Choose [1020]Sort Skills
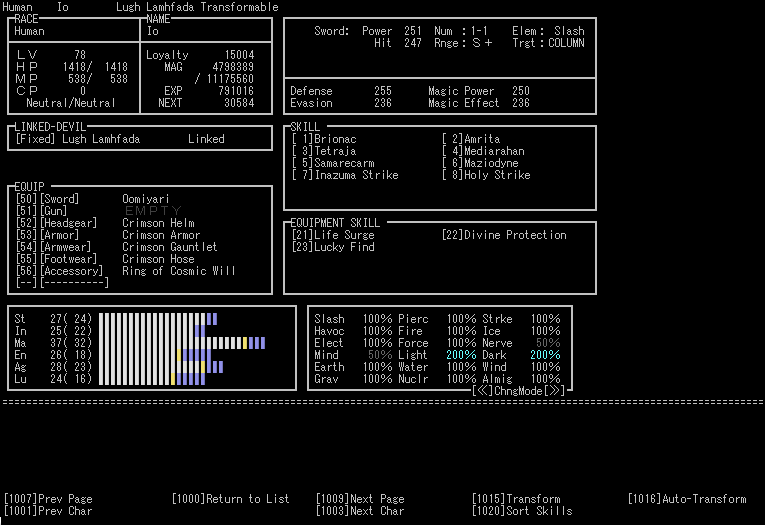This screenshot has height=525, width=765. (x=522, y=511)
